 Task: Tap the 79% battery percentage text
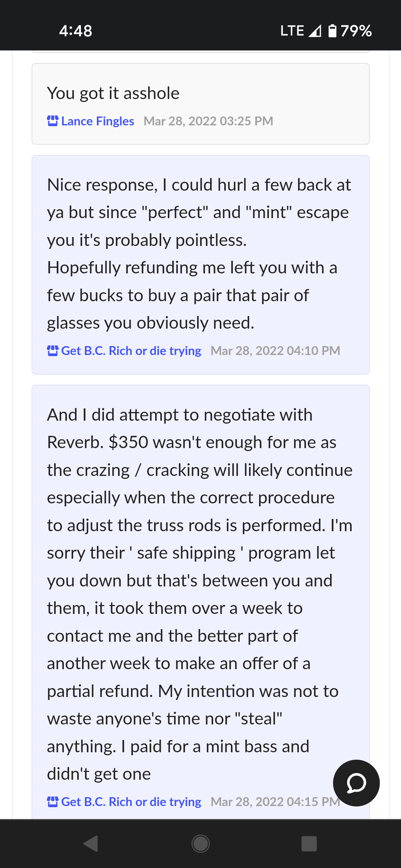point(356,31)
